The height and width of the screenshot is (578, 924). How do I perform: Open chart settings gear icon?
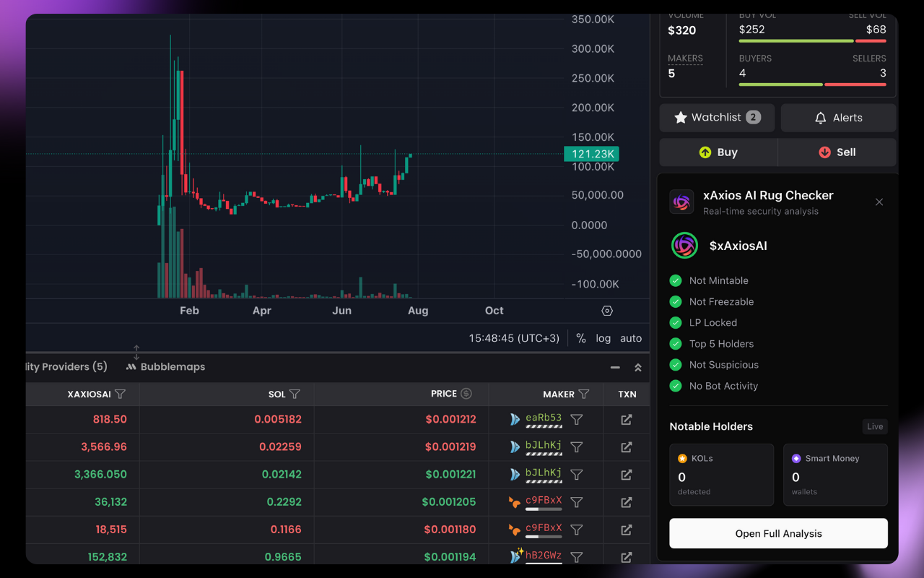pyautogui.click(x=607, y=311)
